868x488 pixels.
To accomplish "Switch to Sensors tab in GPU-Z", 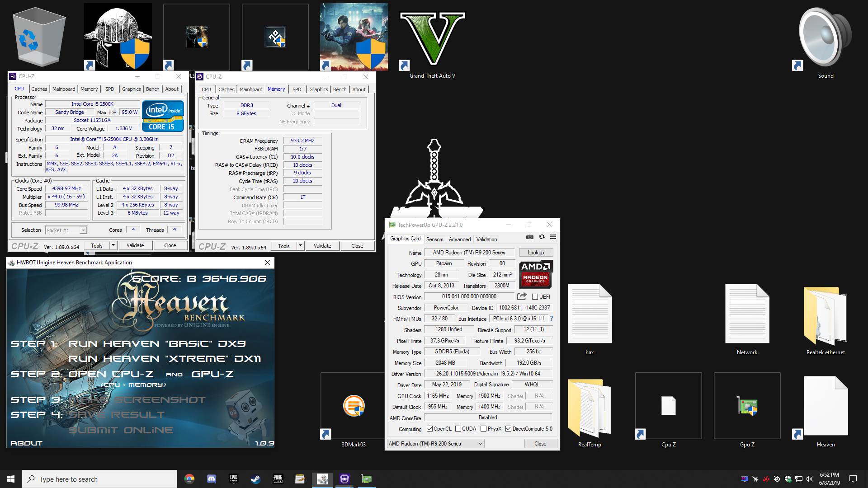I will pyautogui.click(x=434, y=239).
